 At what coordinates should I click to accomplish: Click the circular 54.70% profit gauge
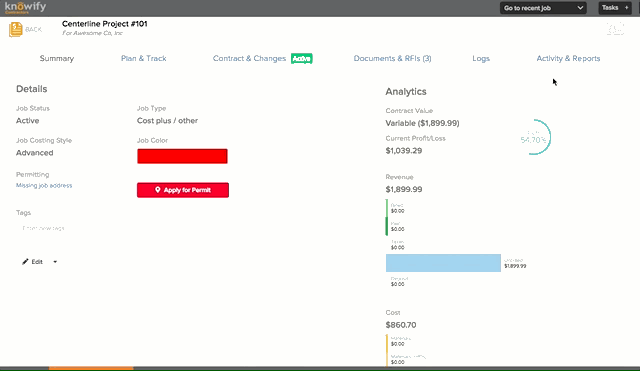point(534,137)
